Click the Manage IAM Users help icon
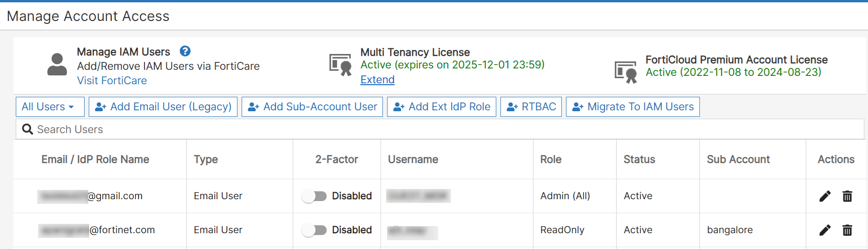 (185, 51)
